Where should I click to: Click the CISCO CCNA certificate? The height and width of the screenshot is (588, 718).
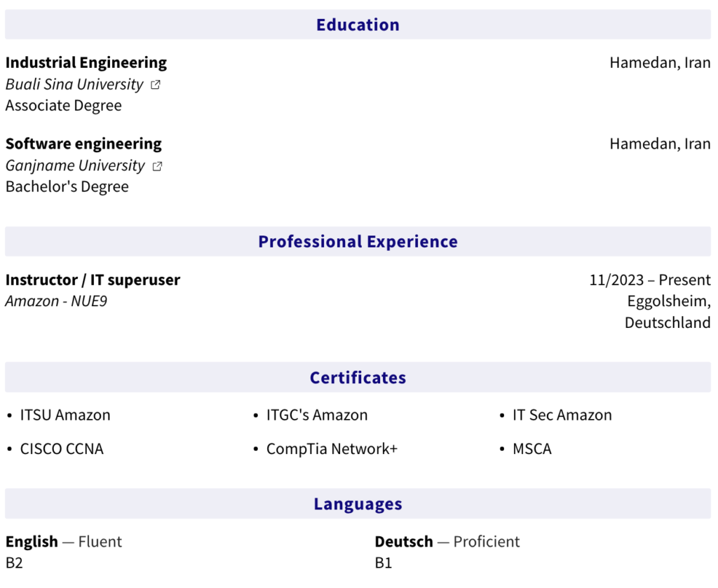tap(62, 449)
